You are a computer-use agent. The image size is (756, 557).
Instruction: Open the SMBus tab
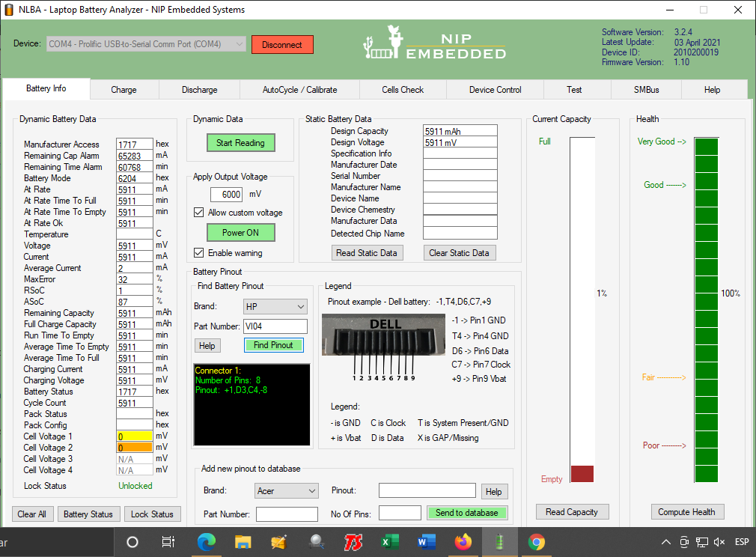click(x=646, y=90)
